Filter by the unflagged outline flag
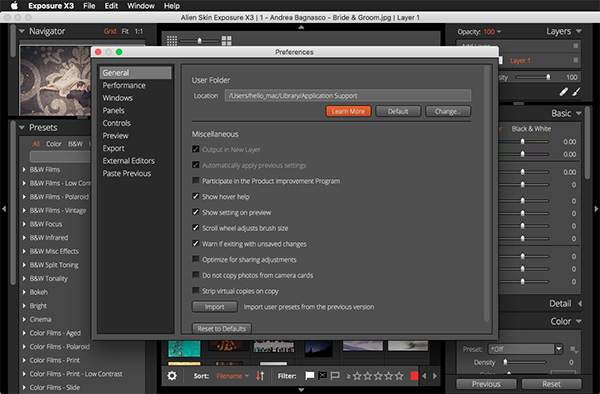 [335, 376]
